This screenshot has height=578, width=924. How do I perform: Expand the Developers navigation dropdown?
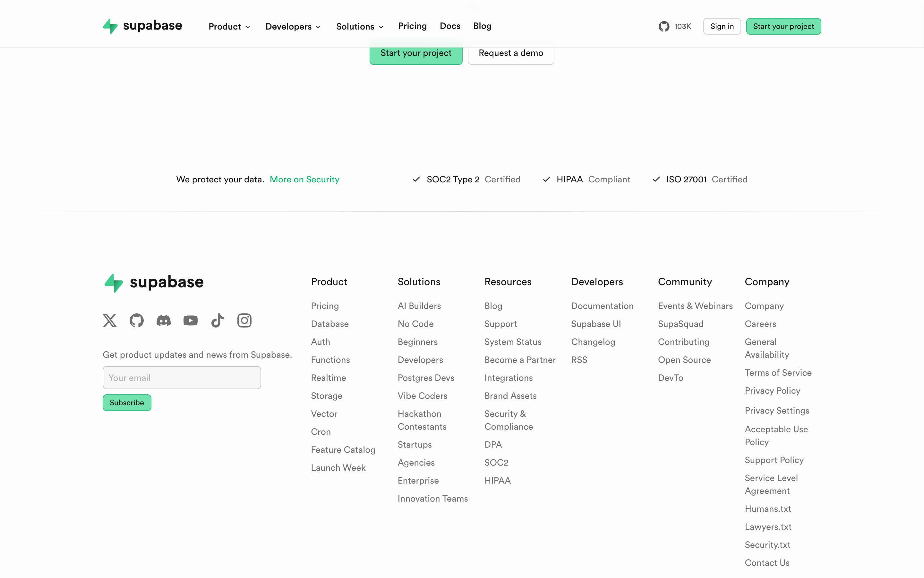tap(293, 26)
